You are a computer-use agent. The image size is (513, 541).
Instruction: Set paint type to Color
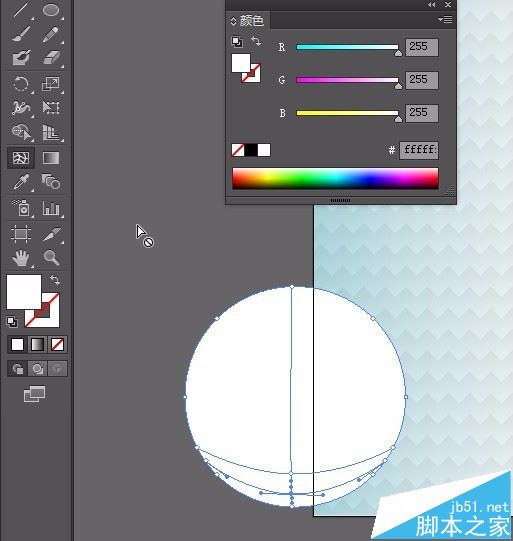click(x=17, y=344)
